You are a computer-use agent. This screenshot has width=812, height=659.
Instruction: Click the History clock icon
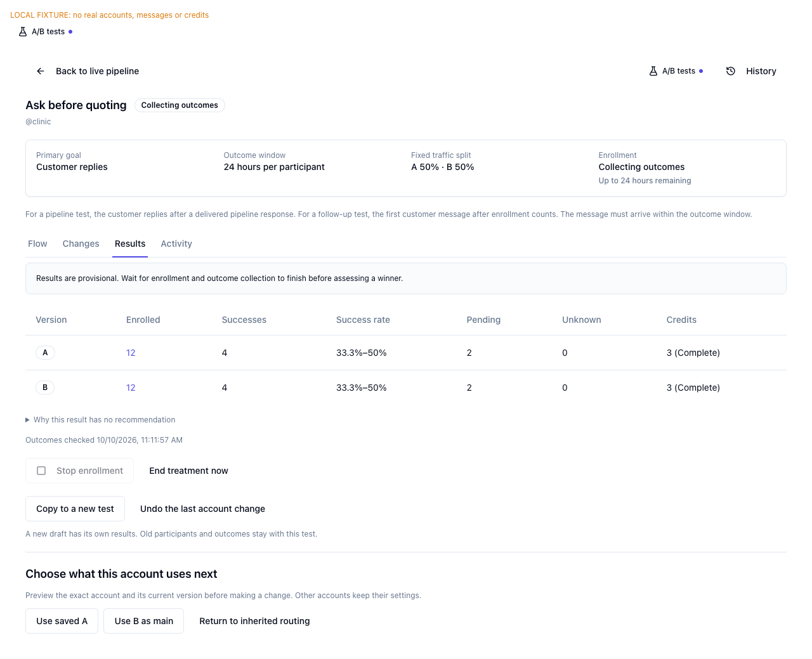731,71
